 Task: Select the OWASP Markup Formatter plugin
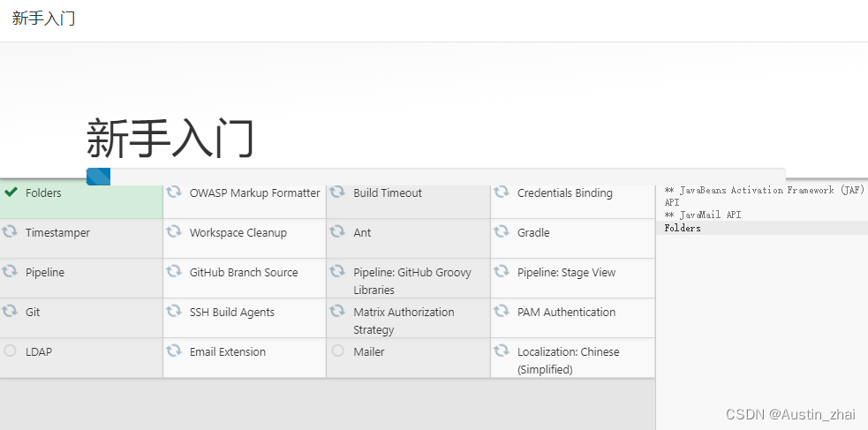click(x=254, y=193)
